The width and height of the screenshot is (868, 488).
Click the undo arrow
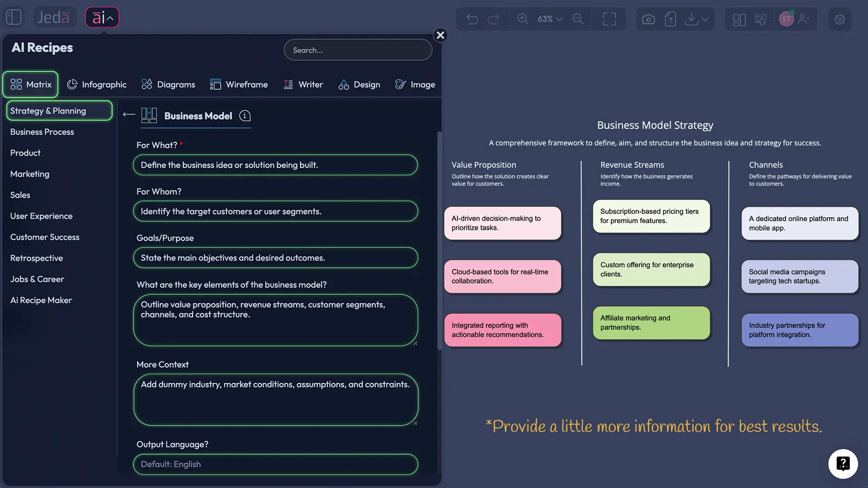pyautogui.click(x=472, y=19)
